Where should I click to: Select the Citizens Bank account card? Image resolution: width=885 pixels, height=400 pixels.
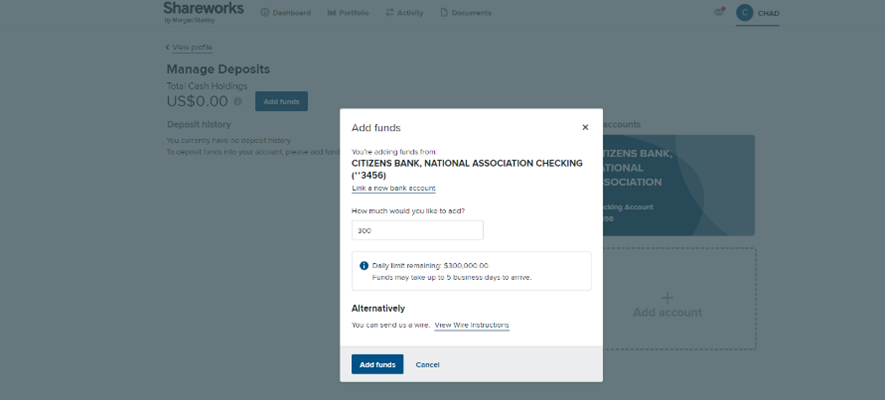678,185
